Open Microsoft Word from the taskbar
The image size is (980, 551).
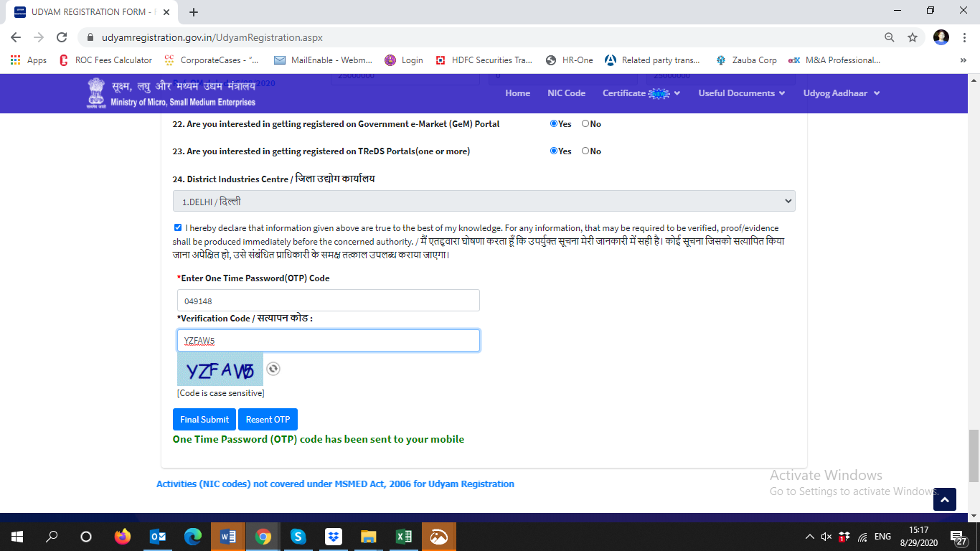(x=228, y=537)
